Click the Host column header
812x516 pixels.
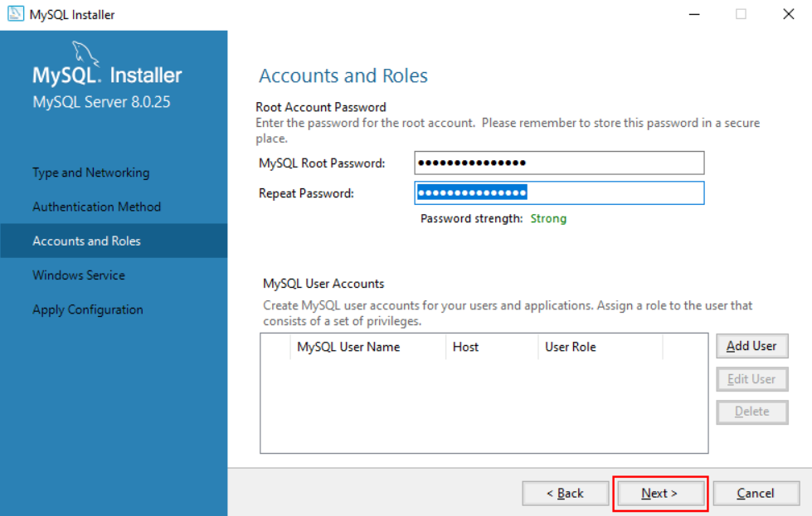point(492,347)
